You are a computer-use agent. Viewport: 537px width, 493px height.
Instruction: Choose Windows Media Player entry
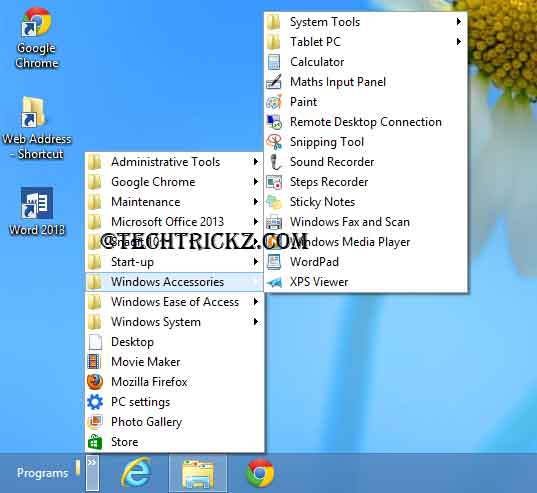(365, 242)
